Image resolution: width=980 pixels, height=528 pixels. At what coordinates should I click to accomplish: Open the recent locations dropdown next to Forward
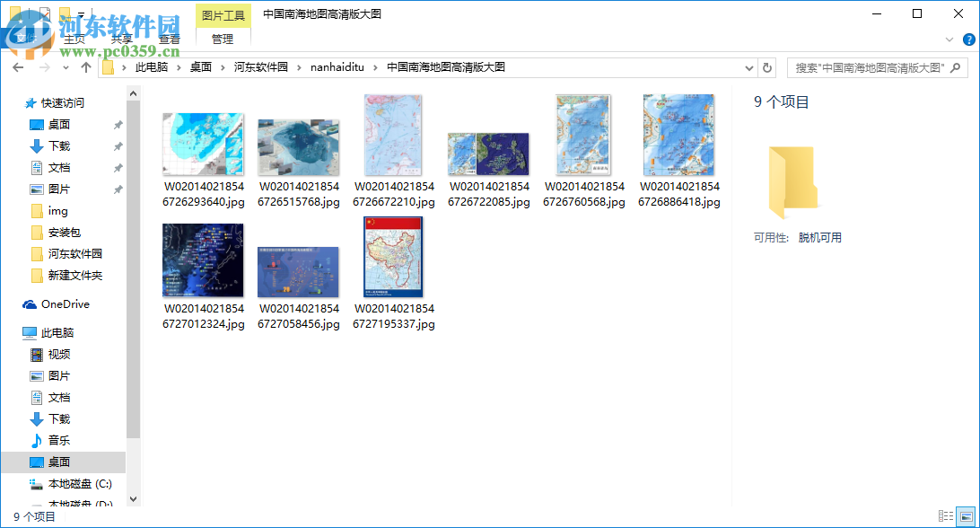(64, 67)
